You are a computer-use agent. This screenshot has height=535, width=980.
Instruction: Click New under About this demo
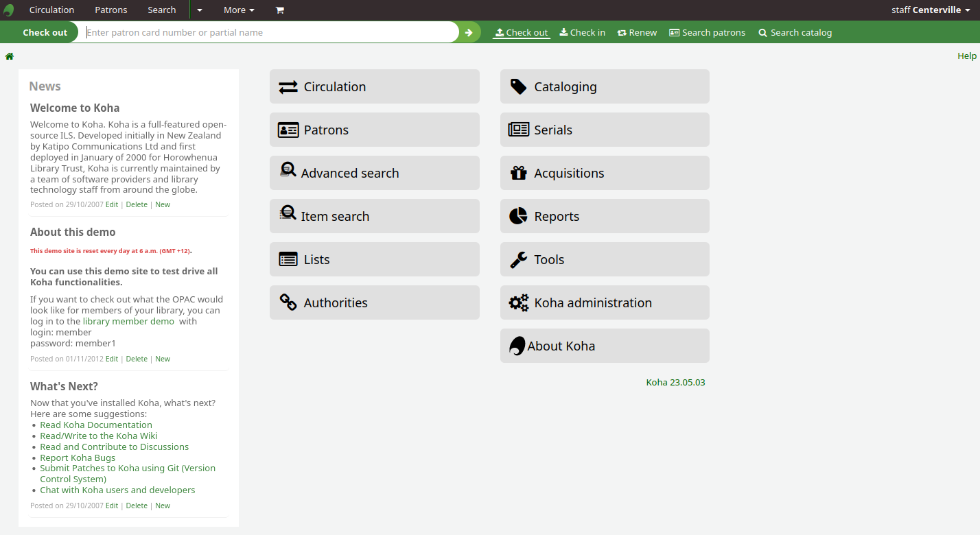[163, 359]
